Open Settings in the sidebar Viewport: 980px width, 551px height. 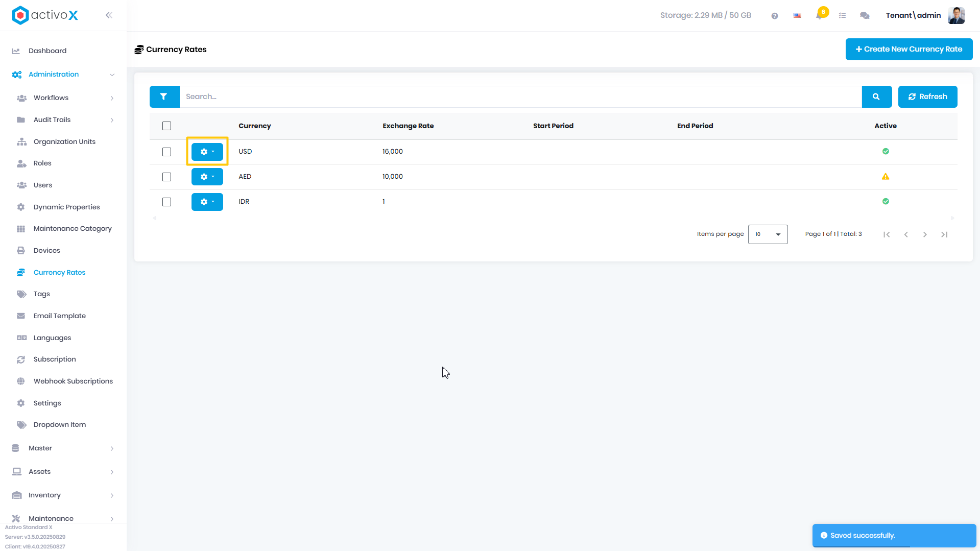[47, 403]
